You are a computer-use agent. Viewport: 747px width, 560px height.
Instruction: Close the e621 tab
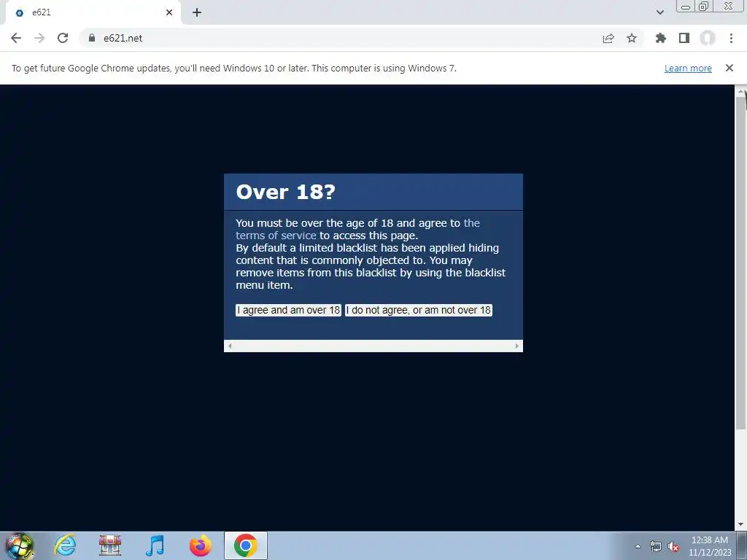(169, 12)
